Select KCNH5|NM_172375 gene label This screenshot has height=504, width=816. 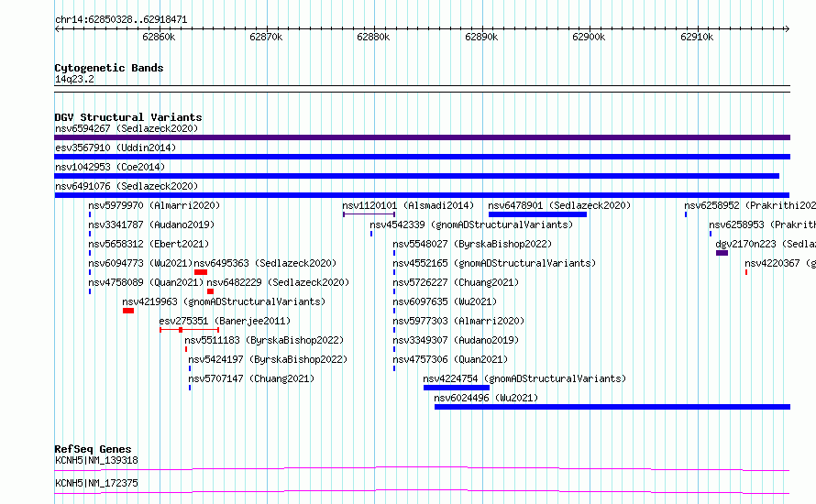tap(96, 483)
